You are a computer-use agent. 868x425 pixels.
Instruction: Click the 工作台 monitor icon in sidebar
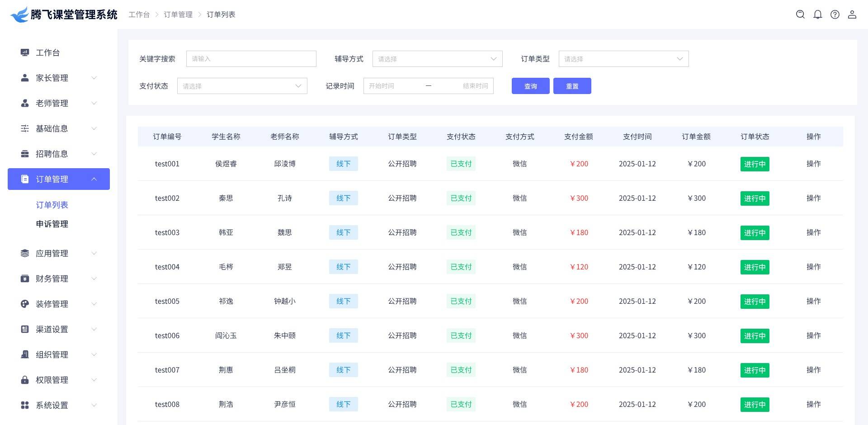click(25, 52)
